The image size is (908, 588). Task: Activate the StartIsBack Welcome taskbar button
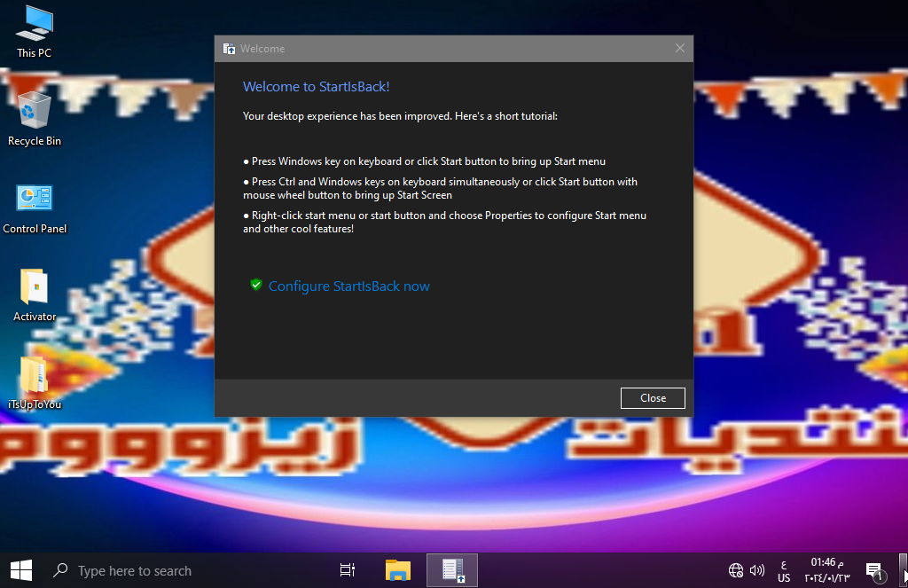pos(452,570)
